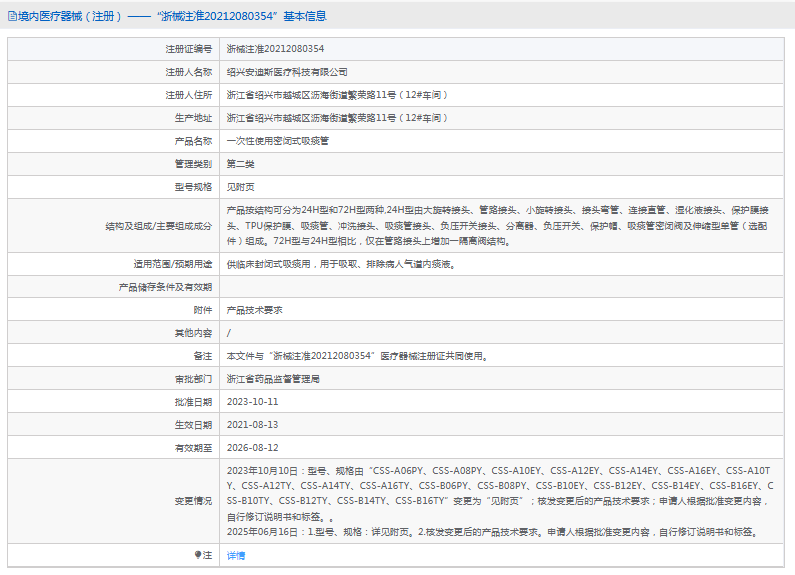Click the 有效期至 label
795x575 pixels.
(x=193, y=448)
